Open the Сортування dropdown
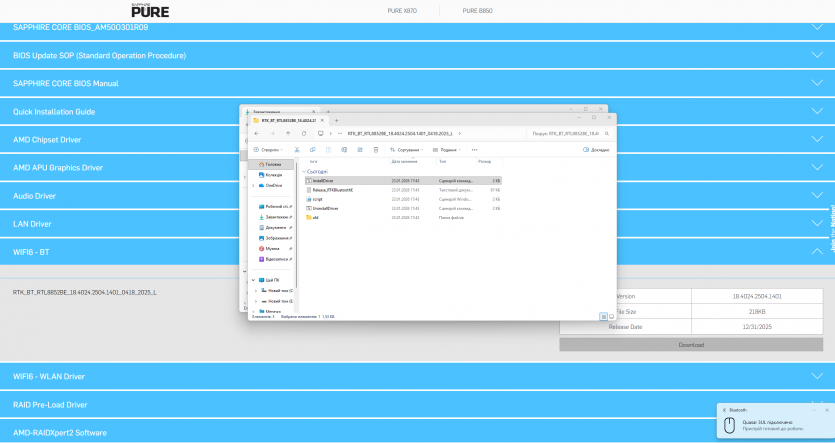 pos(406,149)
